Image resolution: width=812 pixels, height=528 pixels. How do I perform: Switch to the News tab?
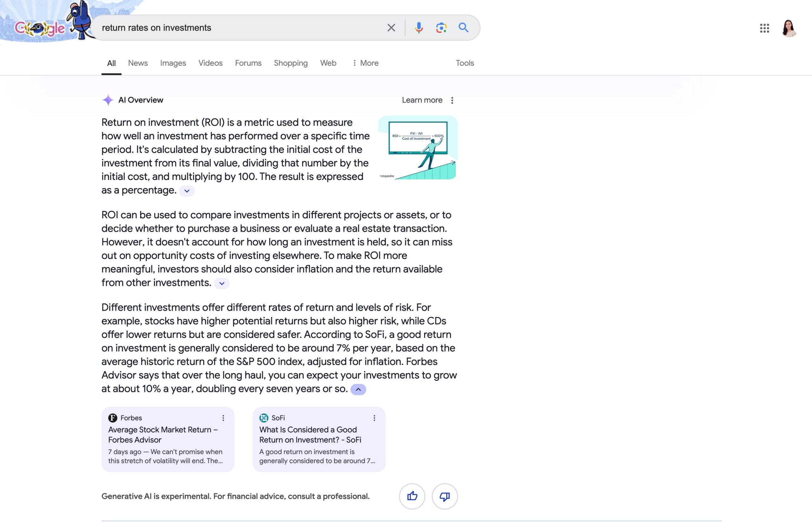click(138, 63)
